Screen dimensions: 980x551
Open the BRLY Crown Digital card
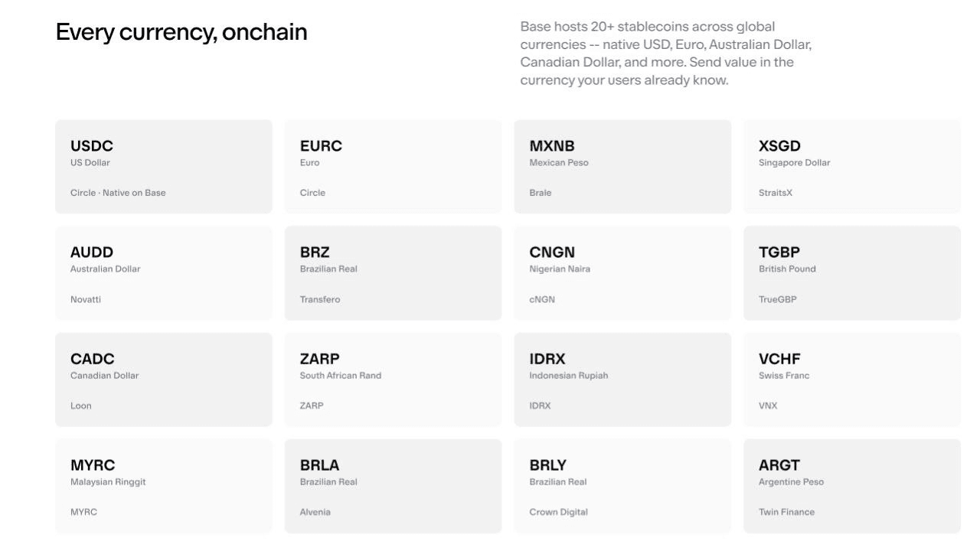622,485
